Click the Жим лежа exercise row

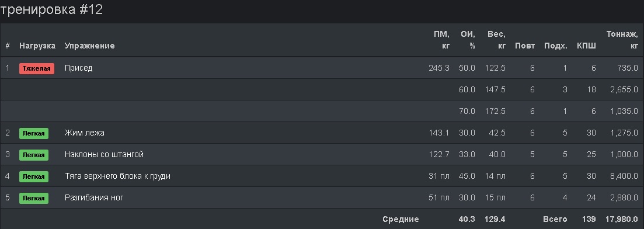[x=322, y=133]
